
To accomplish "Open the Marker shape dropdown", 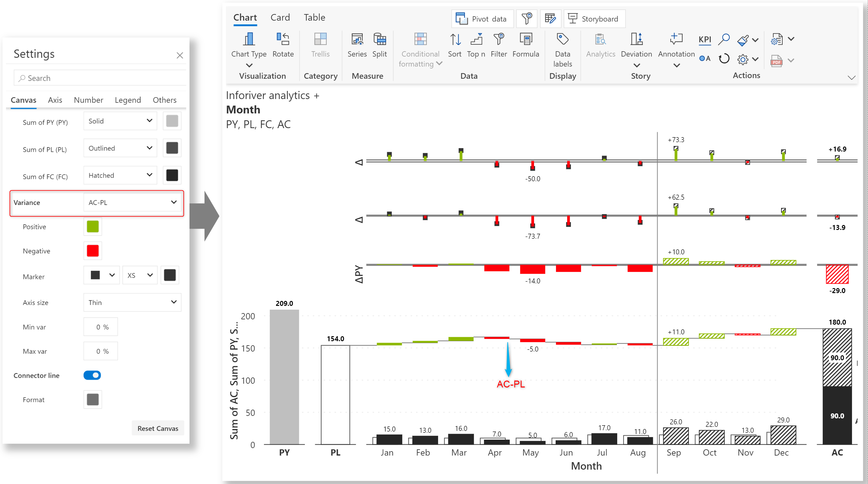I will tap(101, 275).
